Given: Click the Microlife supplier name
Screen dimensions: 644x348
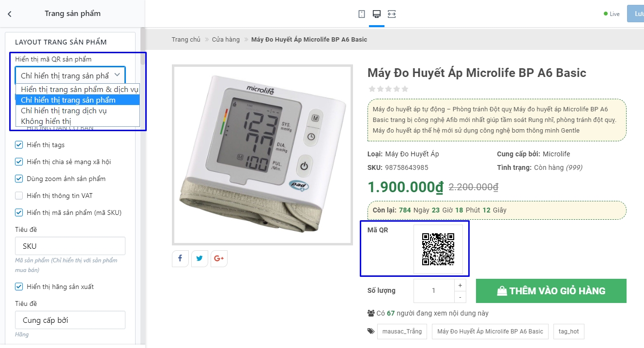Looking at the screenshot, I should point(556,154).
